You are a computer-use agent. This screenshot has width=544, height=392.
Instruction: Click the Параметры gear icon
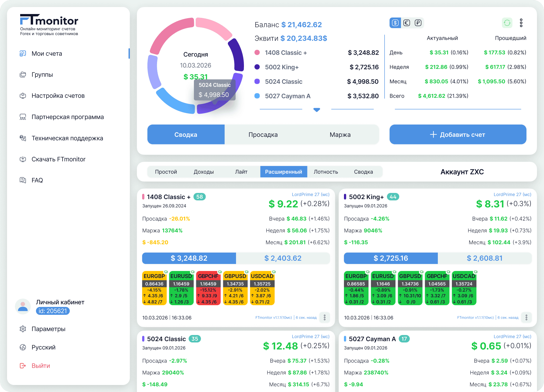point(23,329)
